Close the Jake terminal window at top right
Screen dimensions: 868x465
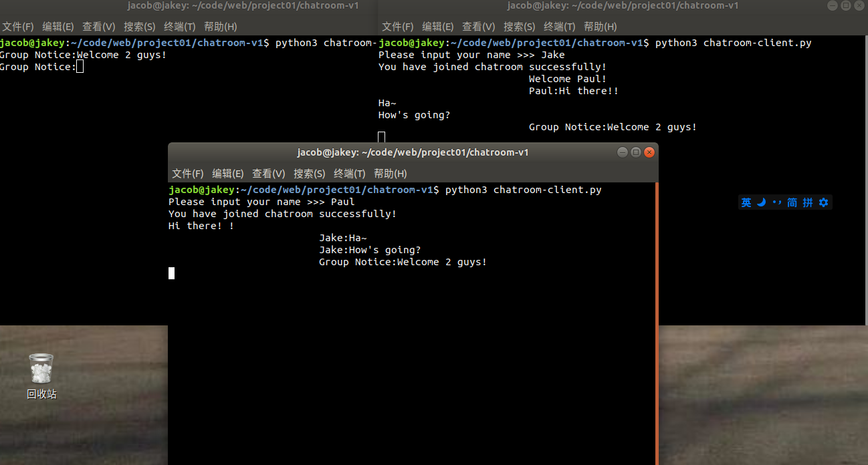pyautogui.click(x=859, y=5)
